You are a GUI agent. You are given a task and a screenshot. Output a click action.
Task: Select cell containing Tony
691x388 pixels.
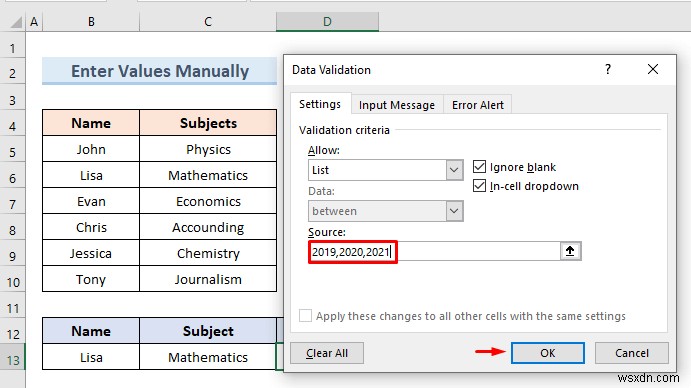point(91,279)
